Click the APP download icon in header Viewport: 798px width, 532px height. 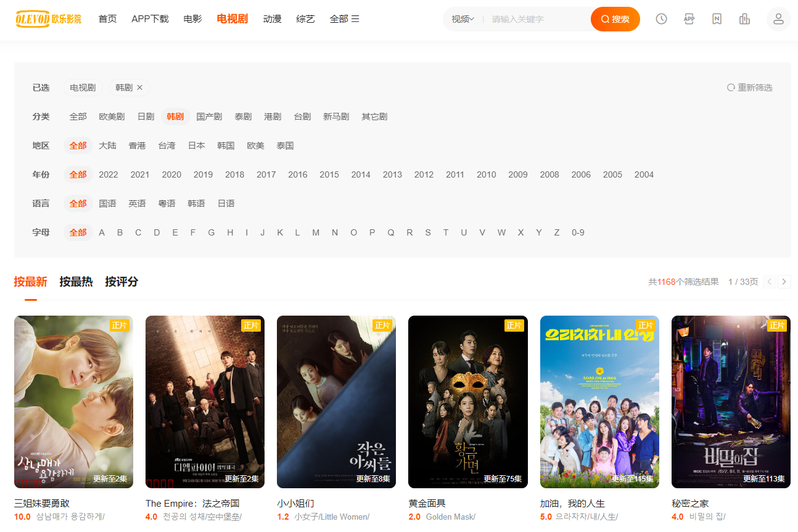tap(689, 19)
